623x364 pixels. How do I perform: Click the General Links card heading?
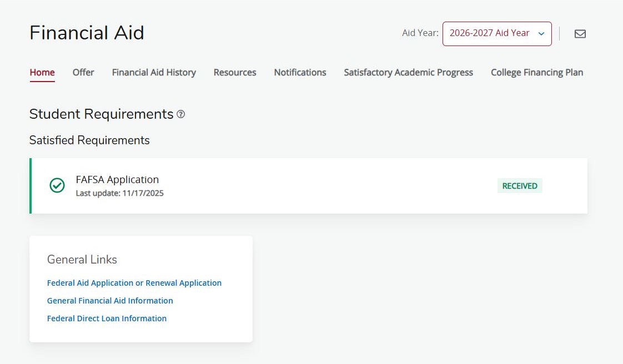point(82,260)
